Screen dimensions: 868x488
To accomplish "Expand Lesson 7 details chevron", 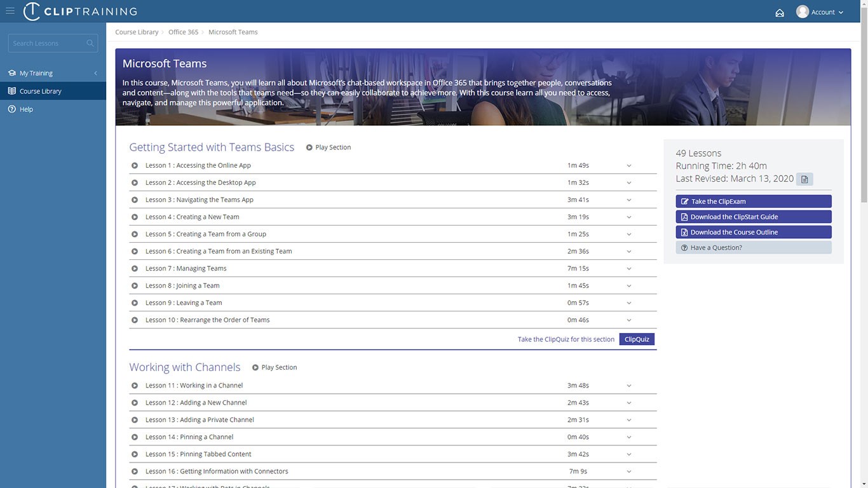I will 629,268.
